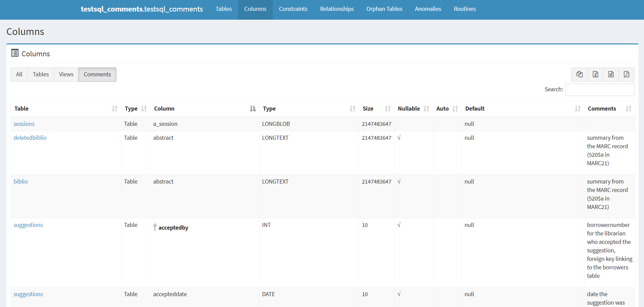644x307 pixels.
Task: Sort by Column name using sort icon
Action: [253, 109]
